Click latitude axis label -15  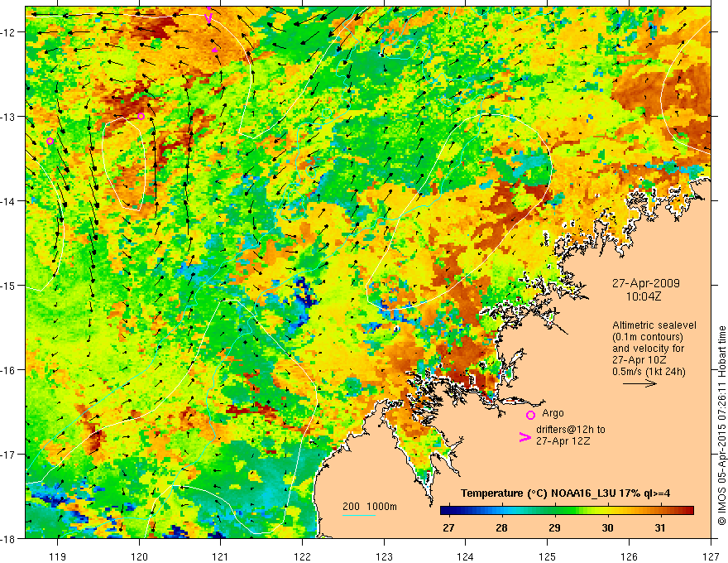(x=9, y=285)
